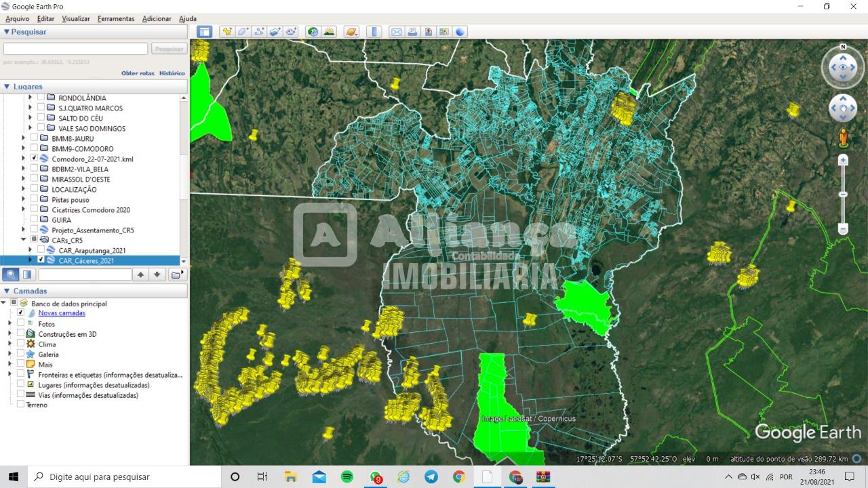Click the Obter rotas link
Image resolution: width=868 pixels, height=488 pixels.
(x=138, y=73)
